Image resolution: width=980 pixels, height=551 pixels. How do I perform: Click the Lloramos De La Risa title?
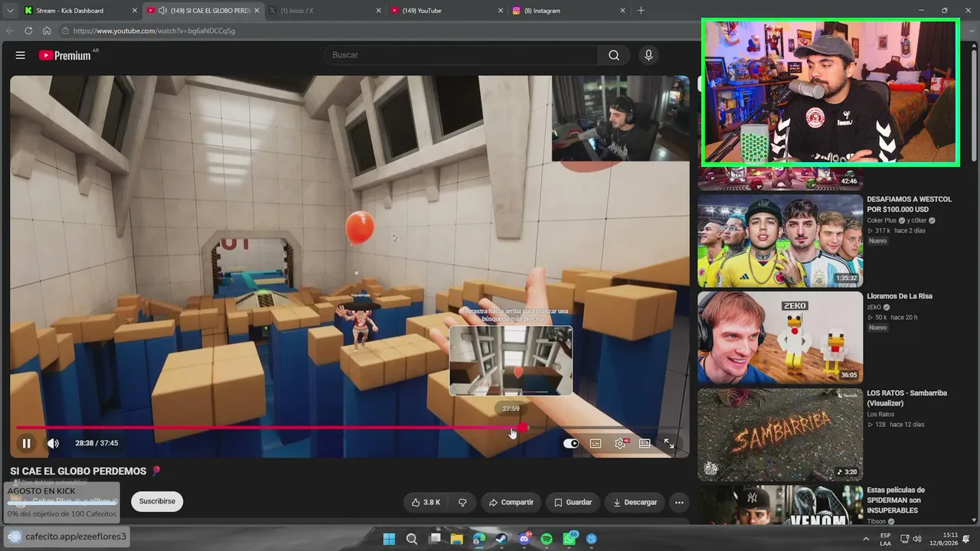[x=900, y=296]
